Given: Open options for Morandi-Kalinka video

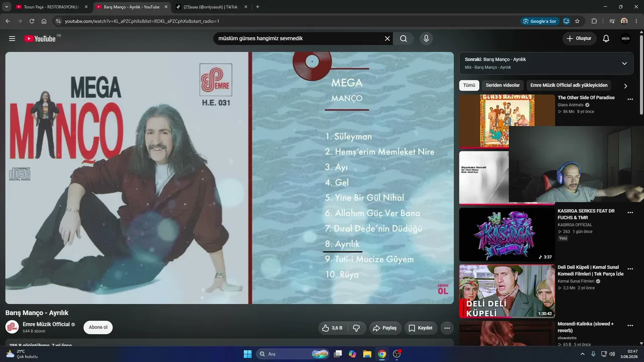Looking at the screenshot, I should tap(630, 325).
